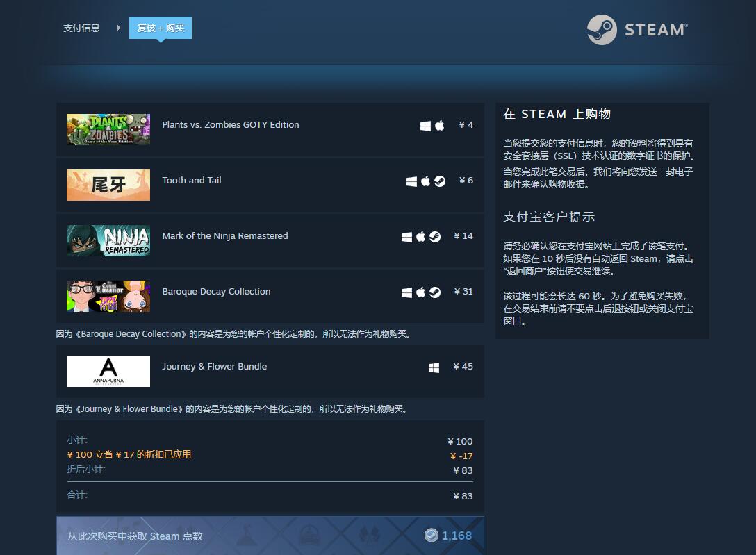Go back to the 支付信息 step
Image resolution: width=756 pixels, height=555 pixels.
point(81,28)
